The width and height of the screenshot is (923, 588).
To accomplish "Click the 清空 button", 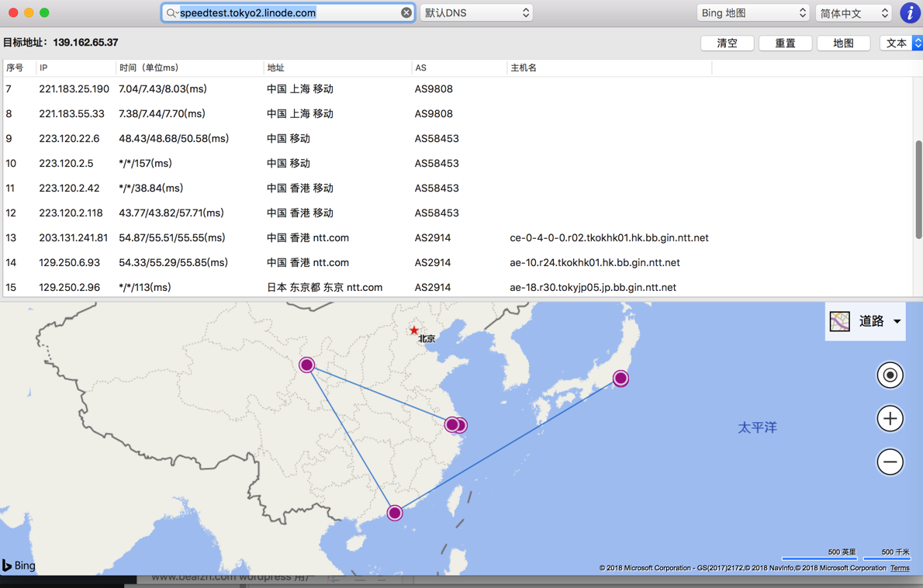I will coord(727,43).
